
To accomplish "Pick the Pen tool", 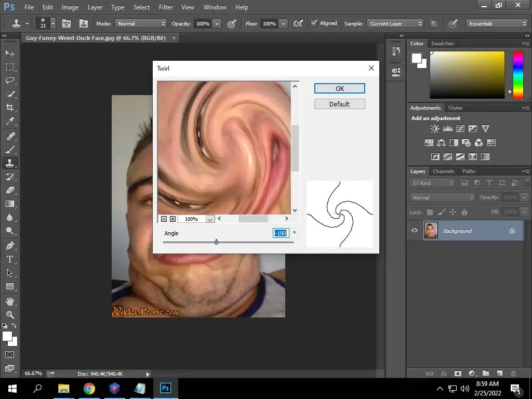I will coord(9,245).
